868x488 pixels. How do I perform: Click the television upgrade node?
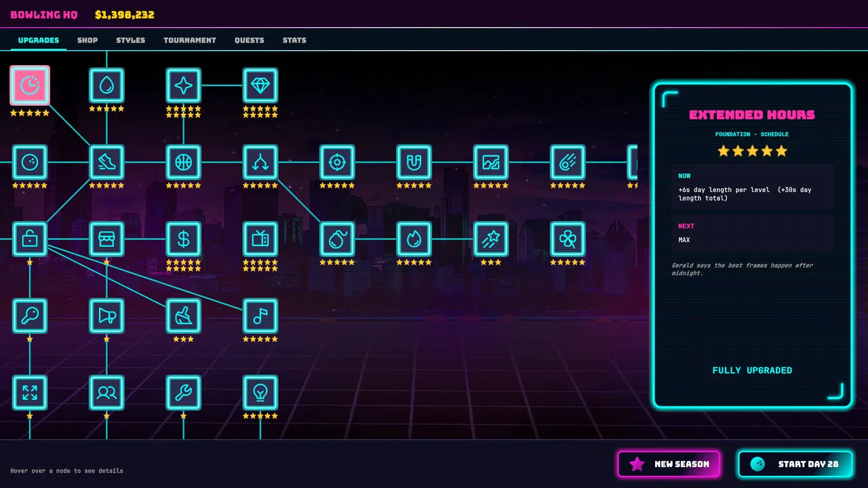[x=260, y=239]
